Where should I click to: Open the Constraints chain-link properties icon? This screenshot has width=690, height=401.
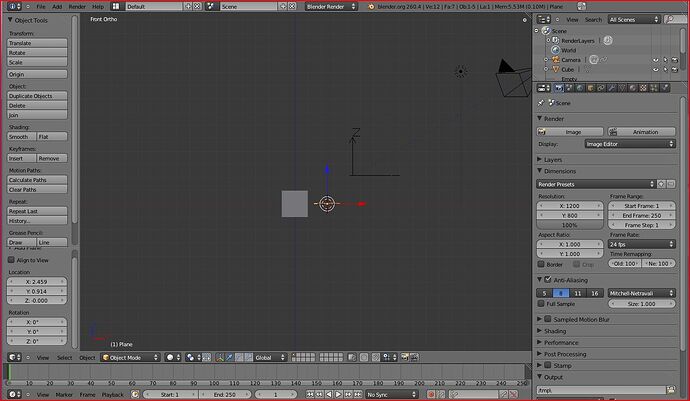coord(601,88)
